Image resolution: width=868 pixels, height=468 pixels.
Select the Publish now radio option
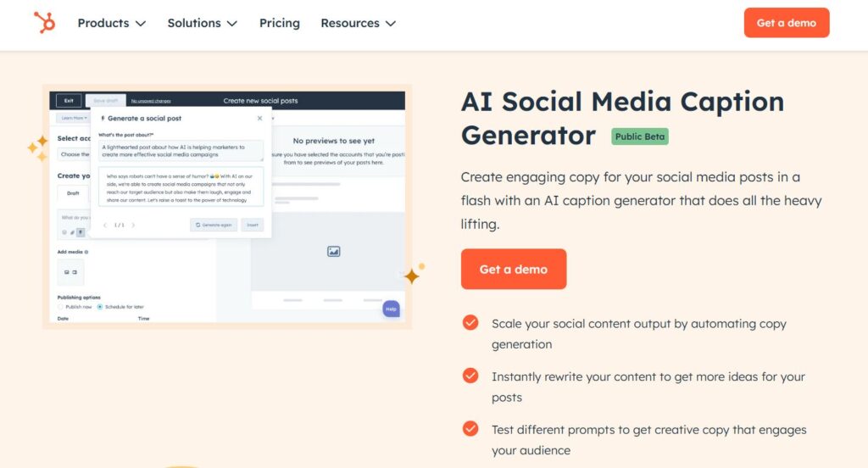(x=61, y=306)
